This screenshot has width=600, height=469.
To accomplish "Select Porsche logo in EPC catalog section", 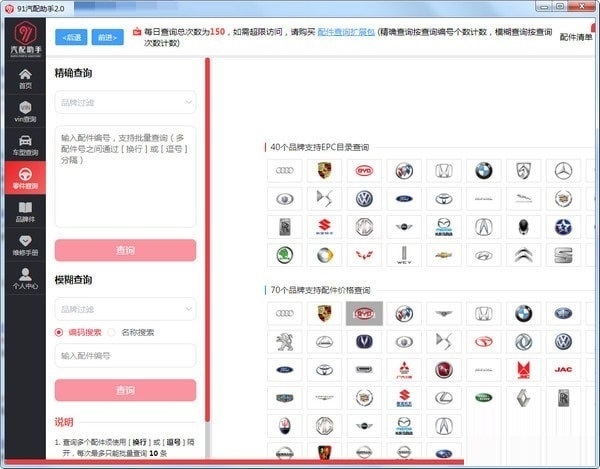I will (x=324, y=171).
